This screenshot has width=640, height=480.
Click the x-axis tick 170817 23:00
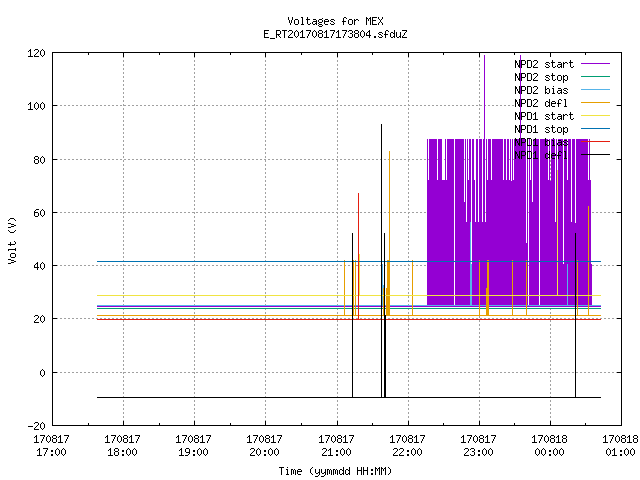478,446
